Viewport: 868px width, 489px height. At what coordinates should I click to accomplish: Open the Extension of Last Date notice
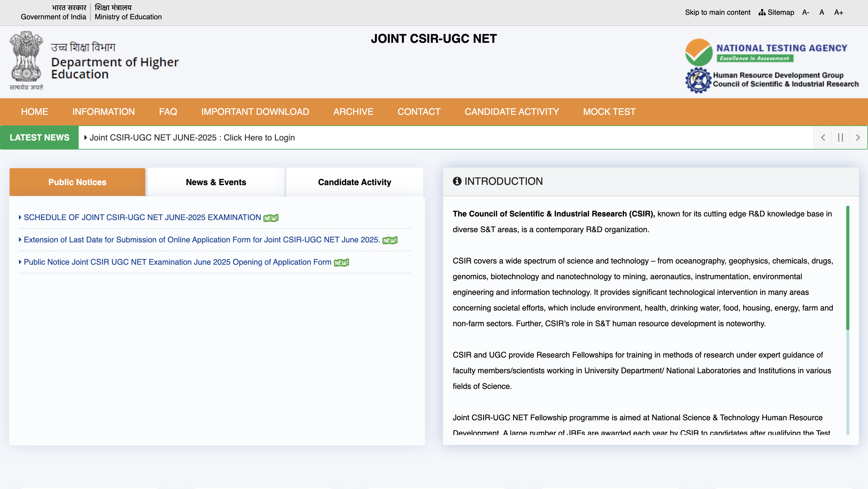pos(202,240)
